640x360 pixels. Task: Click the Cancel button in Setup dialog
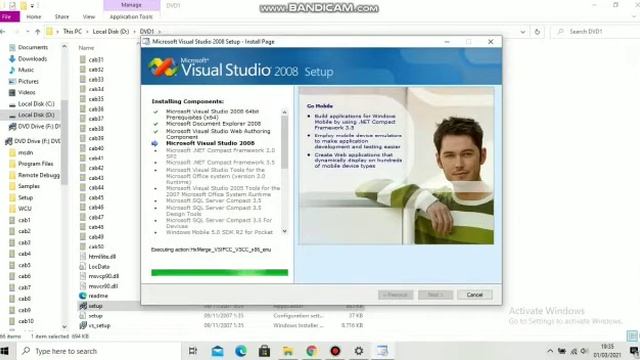point(475,295)
